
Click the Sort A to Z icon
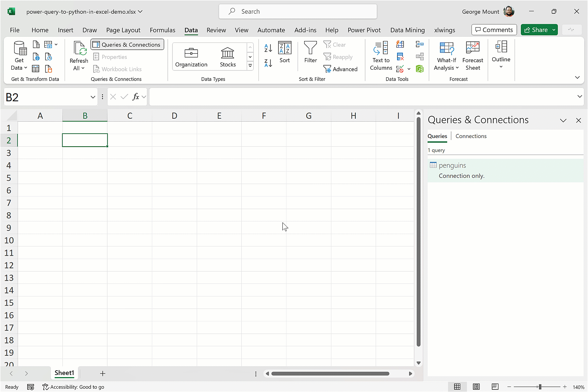coord(268,48)
